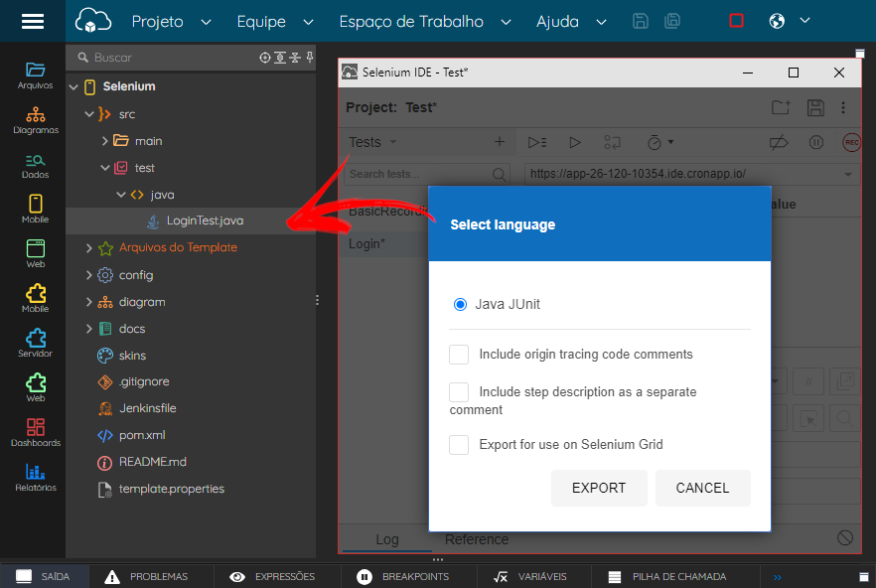876x588 pixels.
Task: Expand Arquivos do Template
Action: pos(88,247)
